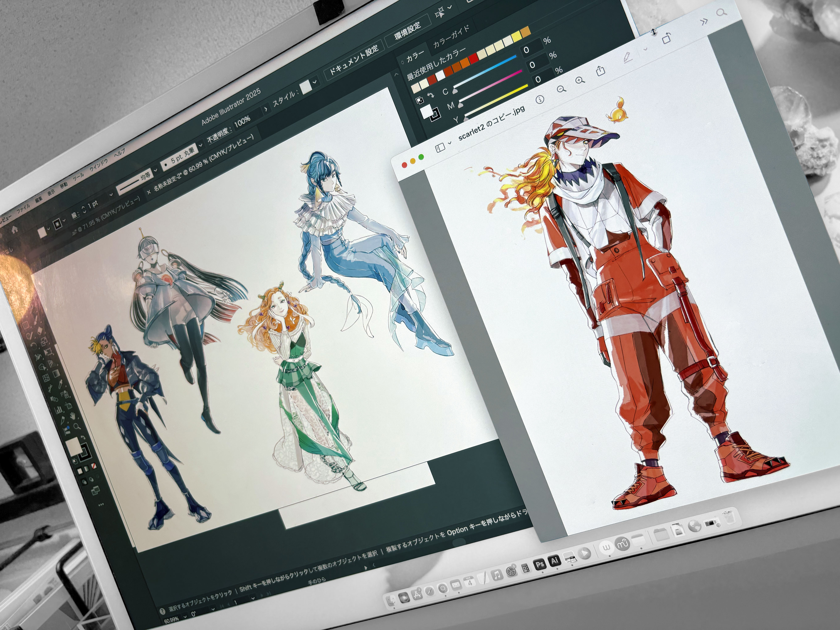This screenshot has width=840, height=630.
Task: Click Preview's zoom in magnifier
Action: tap(580, 80)
